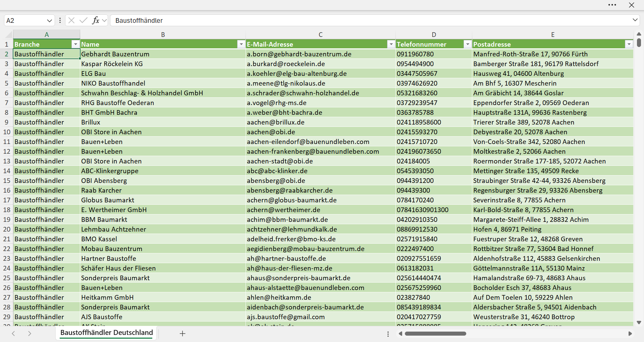Open the E-Mail-Adresse filter dropdown

[391, 44]
